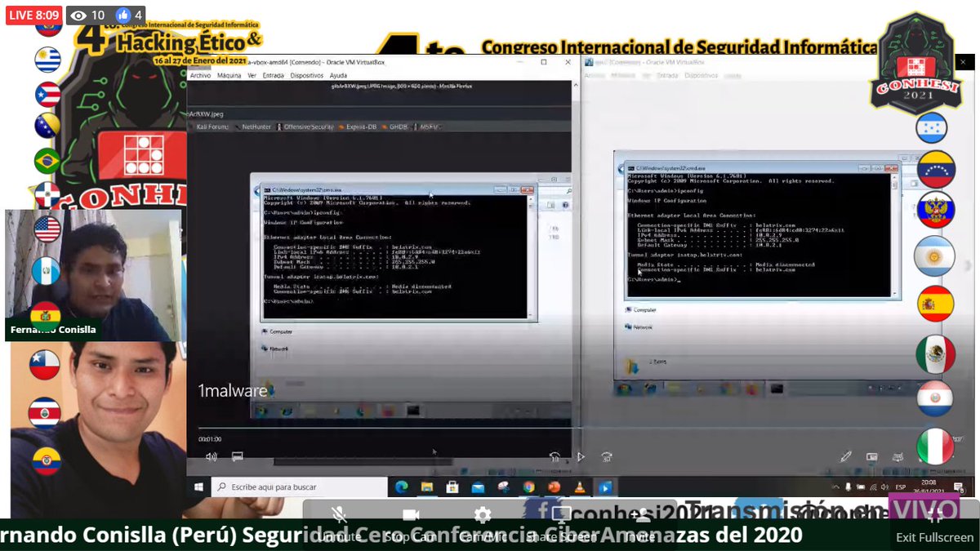This screenshot has height=551, width=980.
Task: Mute the video player volume icon
Action: 212,456
